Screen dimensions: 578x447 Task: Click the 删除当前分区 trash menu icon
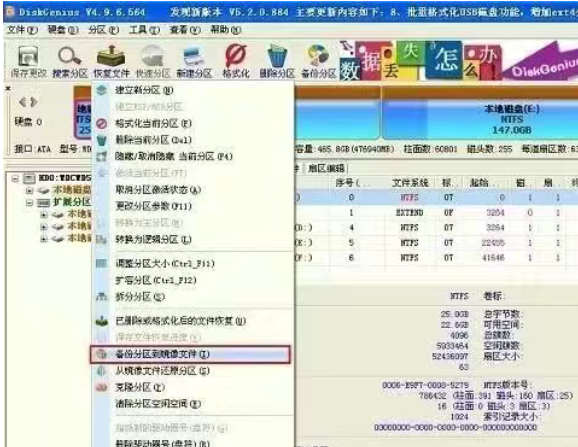(101, 140)
